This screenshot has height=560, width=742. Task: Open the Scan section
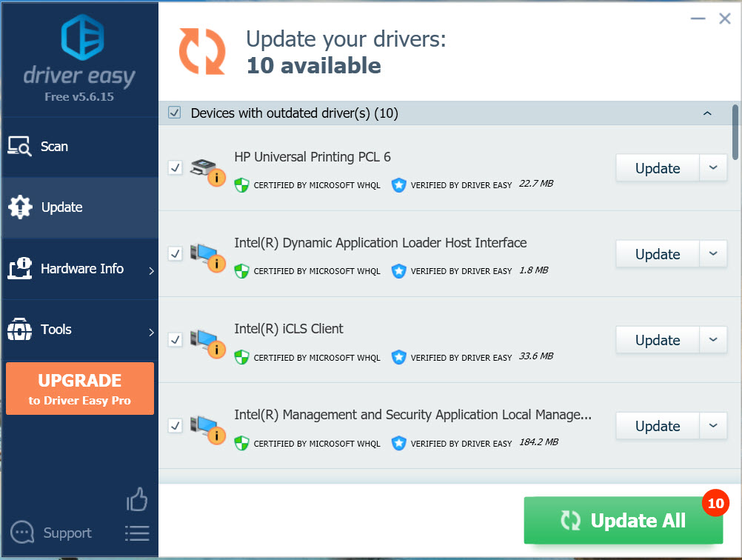(81, 147)
